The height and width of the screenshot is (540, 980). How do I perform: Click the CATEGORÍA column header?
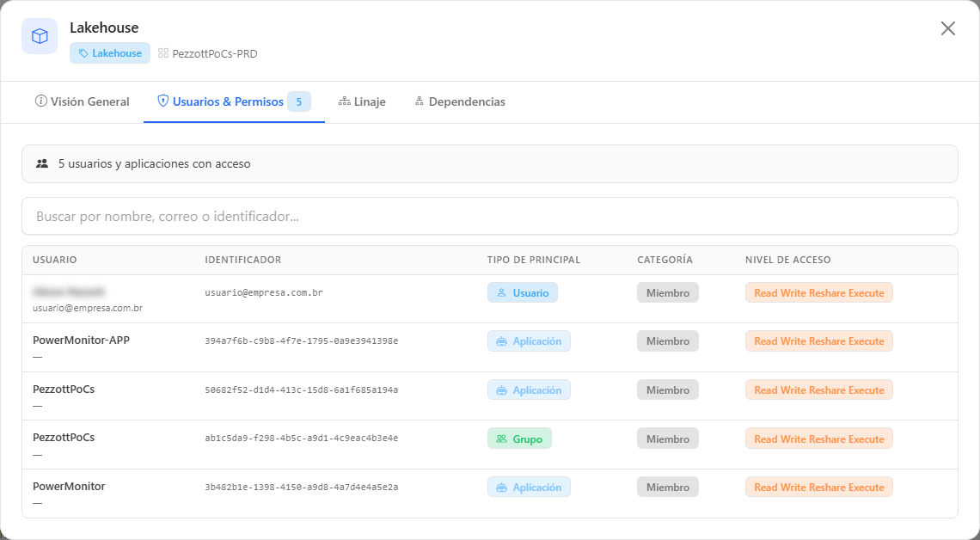(665, 260)
